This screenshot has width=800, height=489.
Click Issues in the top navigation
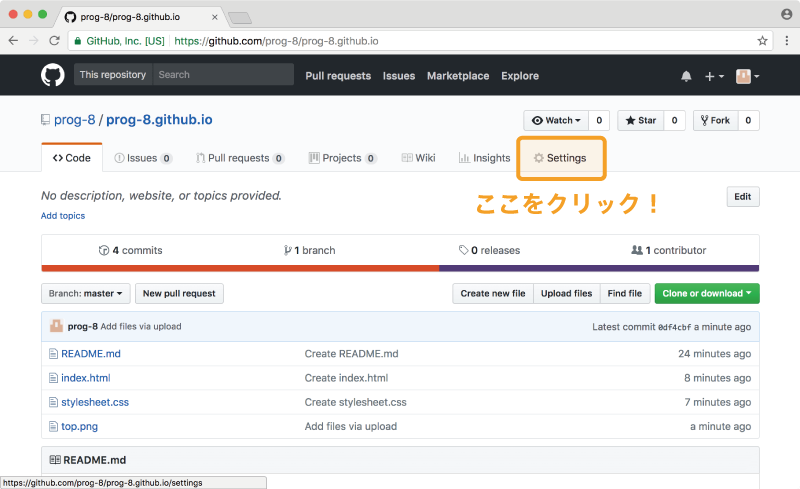tap(399, 76)
